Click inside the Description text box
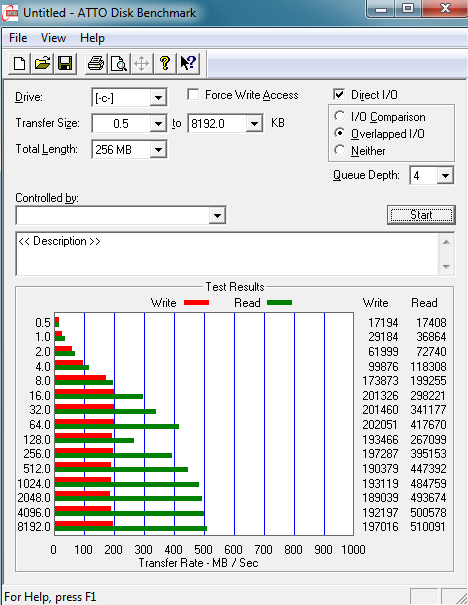468x605 pixels. [228, 254]
